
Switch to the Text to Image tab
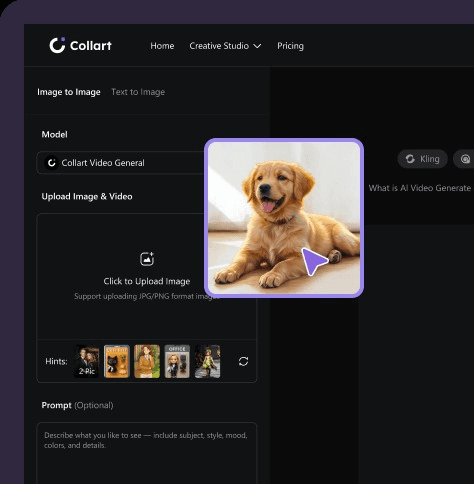tap(138, 92)
